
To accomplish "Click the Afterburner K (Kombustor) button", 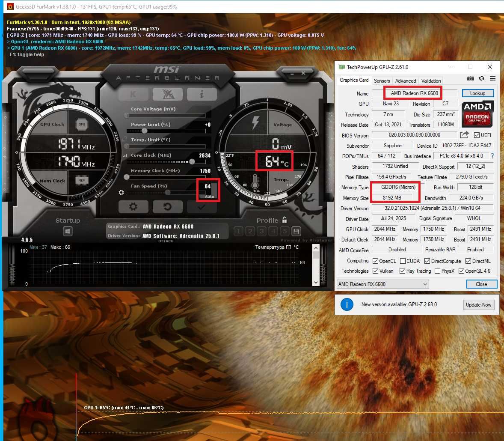I will click(x=133, y=94).
